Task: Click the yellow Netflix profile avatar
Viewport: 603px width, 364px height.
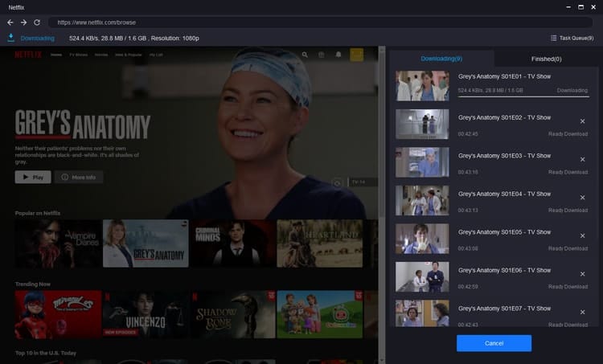Action: coord(356,55)
